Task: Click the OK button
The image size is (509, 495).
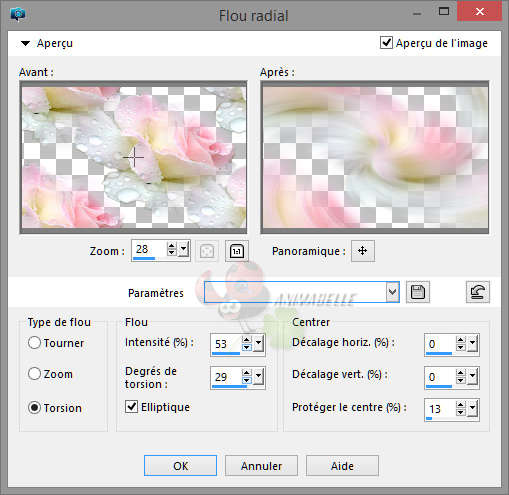Action: (180, 466)
